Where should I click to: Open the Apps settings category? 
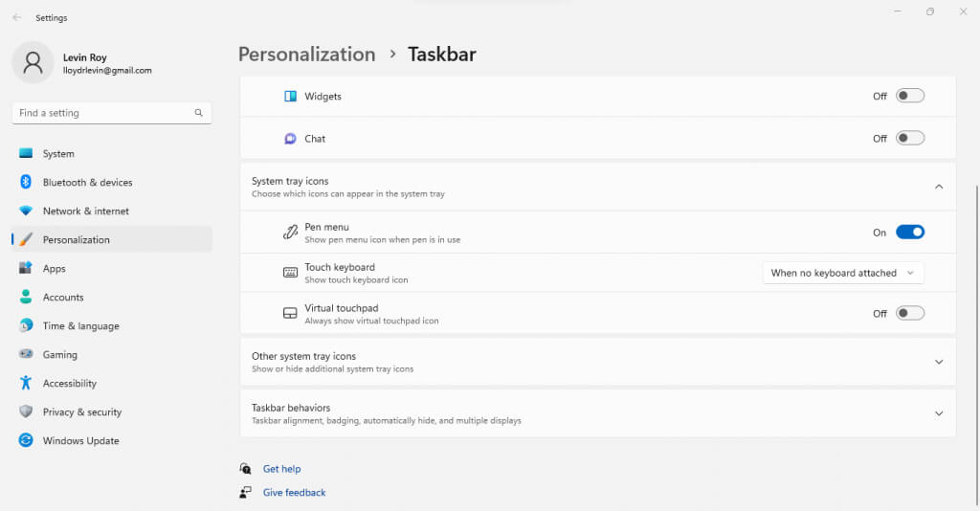(54, 269)
